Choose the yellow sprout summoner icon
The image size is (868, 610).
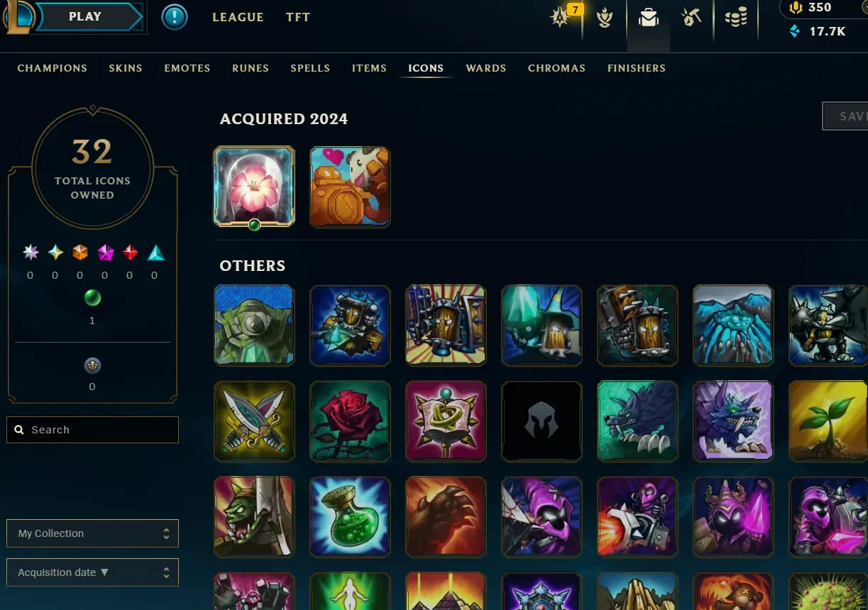tap(828, 421)
